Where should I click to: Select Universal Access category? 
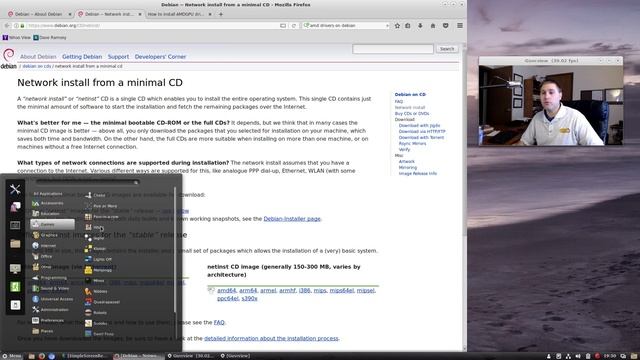(x=53, y=299)
